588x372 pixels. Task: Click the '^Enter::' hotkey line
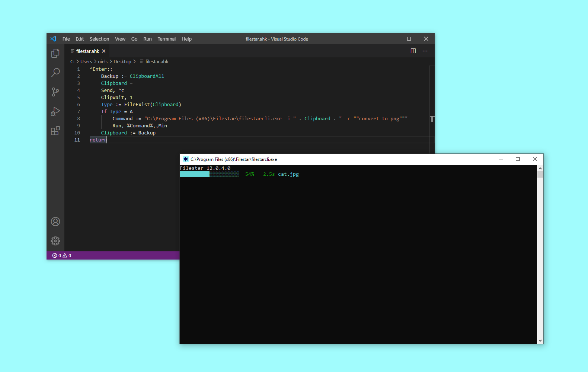[x=101, y=69]
